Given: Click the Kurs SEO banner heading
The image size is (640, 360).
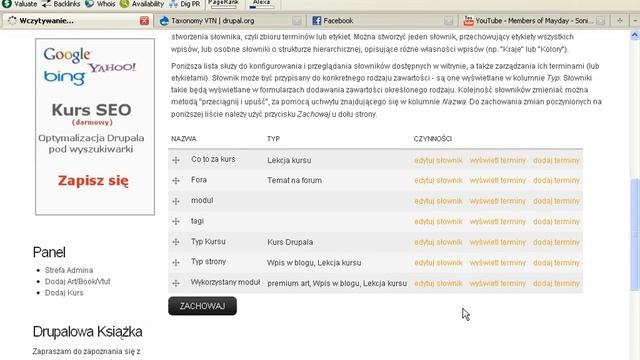Looking at the screenshot, I should coord(91,110).
